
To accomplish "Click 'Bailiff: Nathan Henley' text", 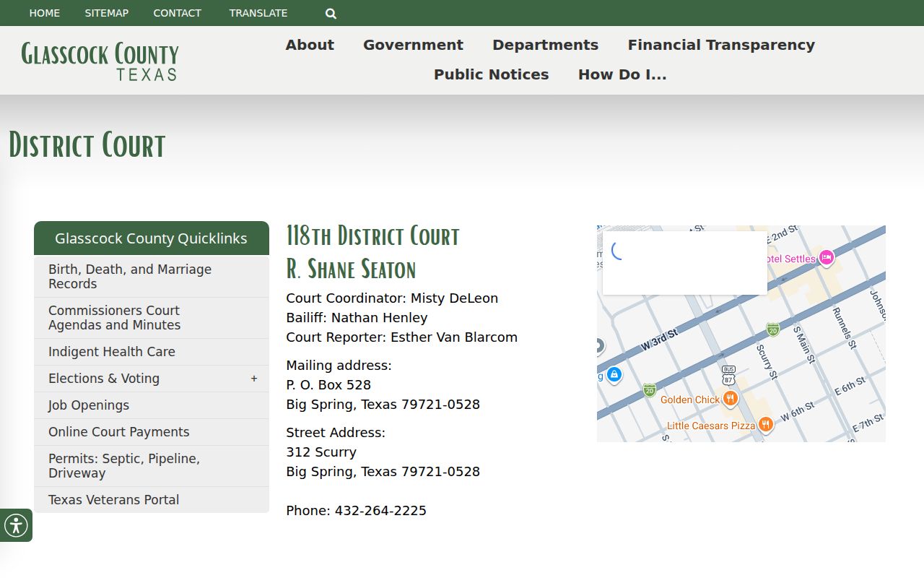I will tap(357, 318).
